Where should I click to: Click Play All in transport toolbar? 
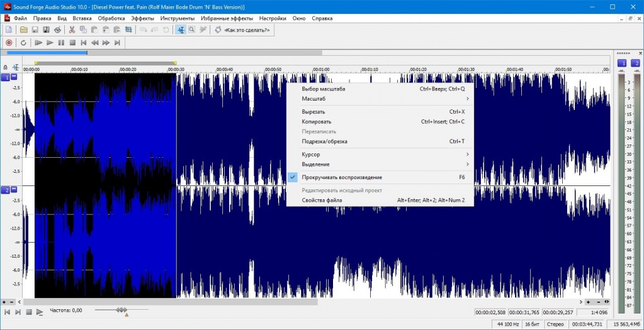(38, 43)
